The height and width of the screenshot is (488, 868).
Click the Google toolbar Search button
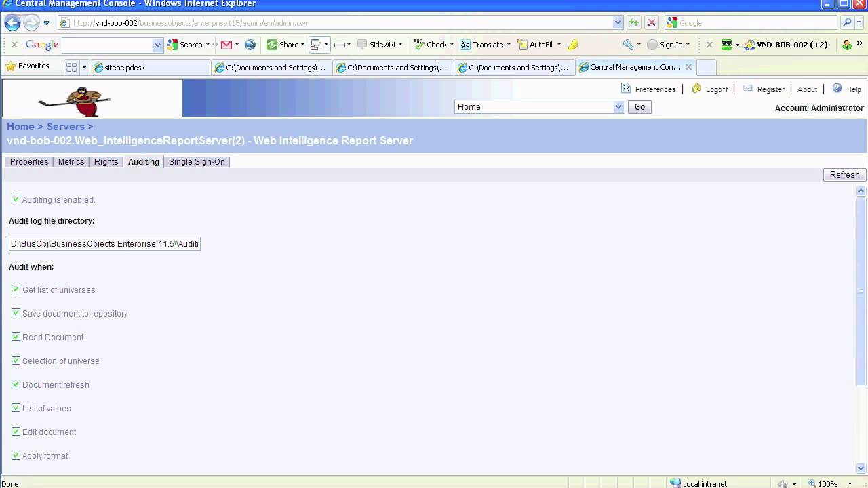pyautogui.click(x=185, y=45)
